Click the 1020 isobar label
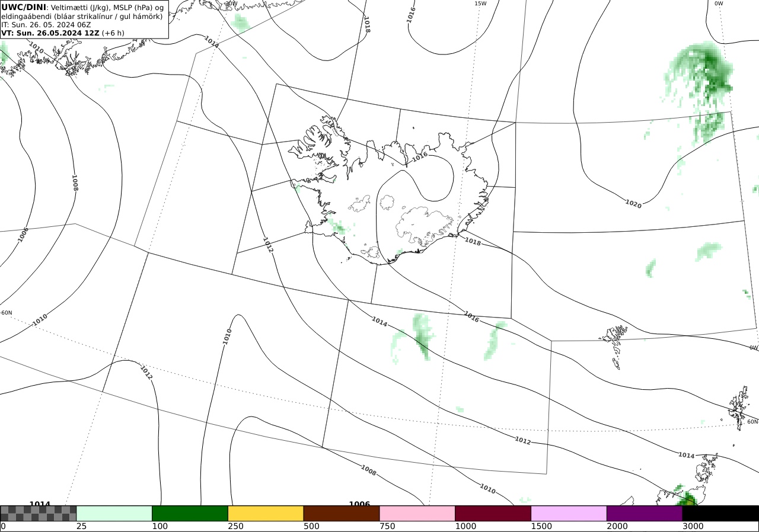 [x=633, y=204]
